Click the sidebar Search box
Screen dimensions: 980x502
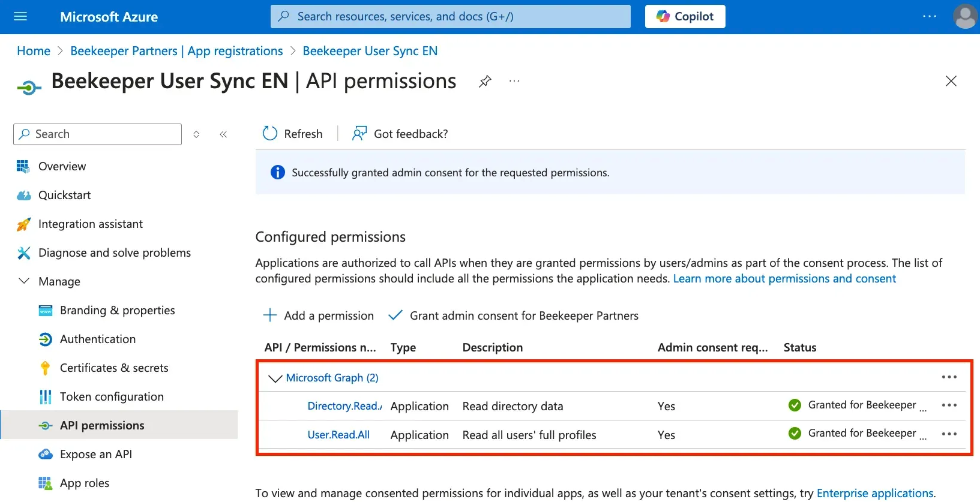[97, 134]
